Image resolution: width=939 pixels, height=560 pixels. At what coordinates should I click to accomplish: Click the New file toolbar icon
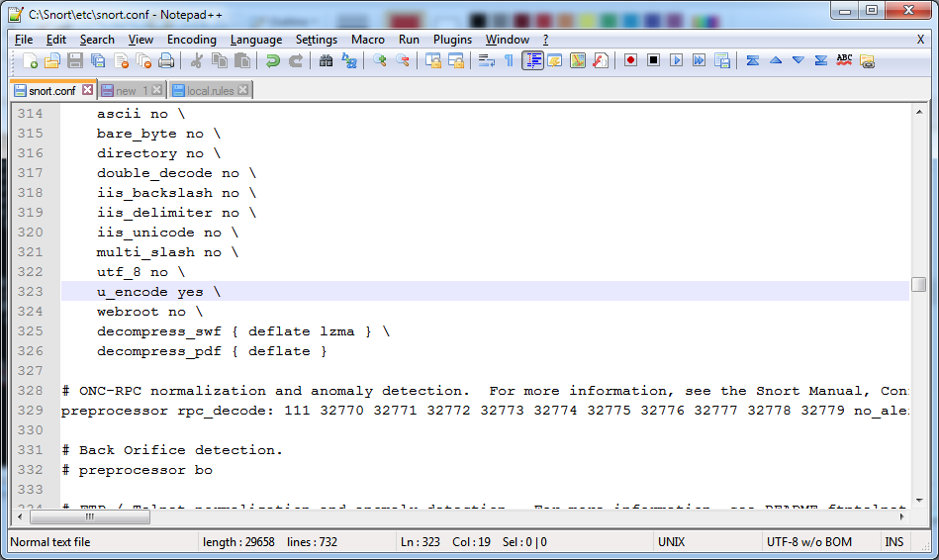point(30,61)
